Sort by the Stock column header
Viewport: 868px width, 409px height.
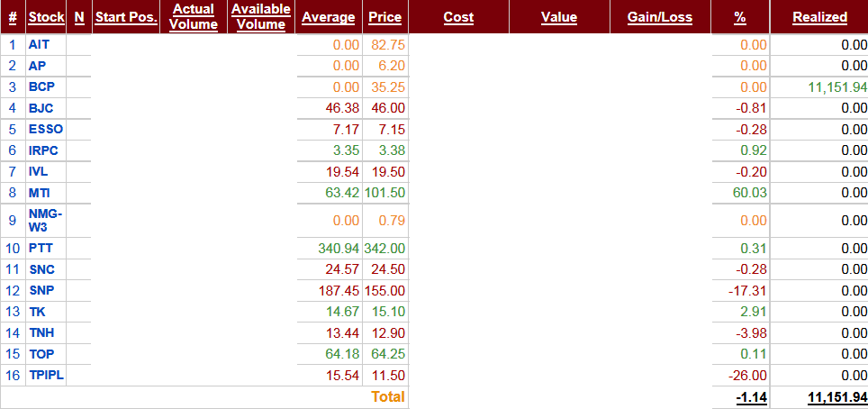pos(46,17)
